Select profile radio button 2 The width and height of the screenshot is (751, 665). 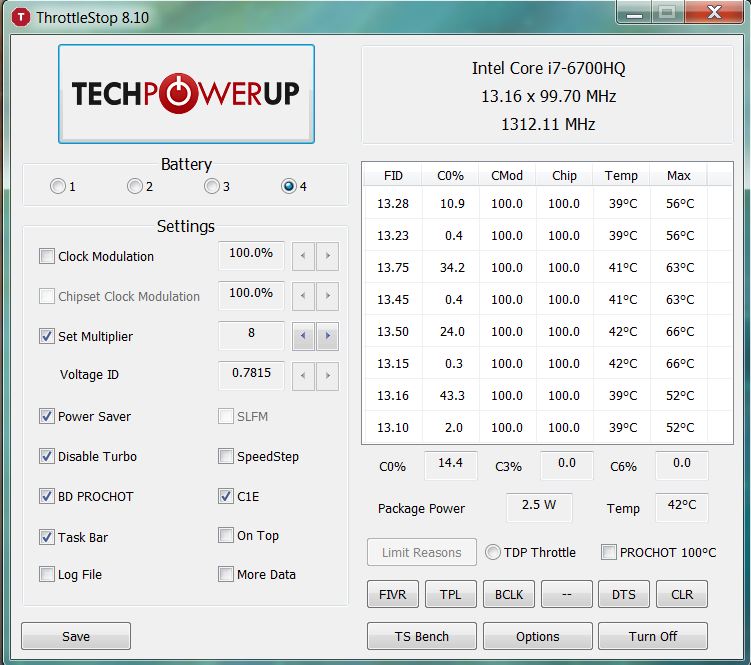(135, 186)
